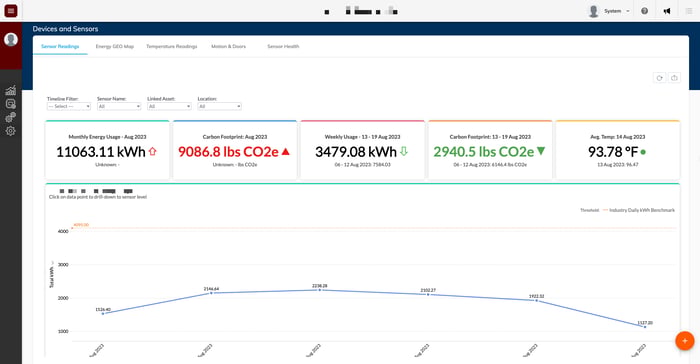Click the 1127.20 chart data point
700x364 pixels.
click(645, 327)
